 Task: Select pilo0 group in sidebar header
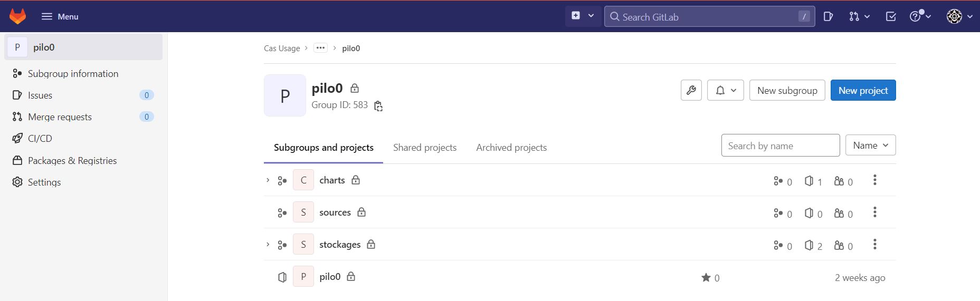coord(84,47)
